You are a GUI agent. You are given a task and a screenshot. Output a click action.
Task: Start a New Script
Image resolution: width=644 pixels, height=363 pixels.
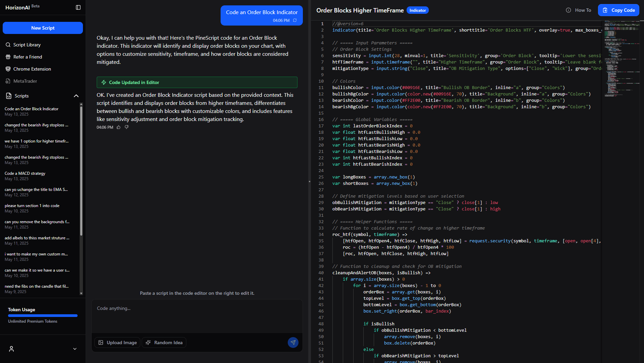coord(43,28)
